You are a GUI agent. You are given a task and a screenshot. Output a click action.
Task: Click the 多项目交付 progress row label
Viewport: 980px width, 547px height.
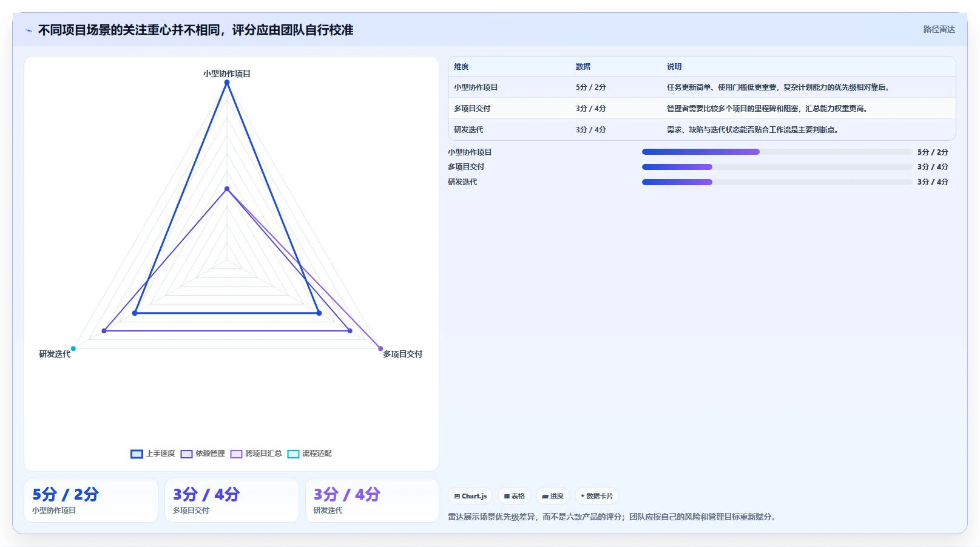466,167
